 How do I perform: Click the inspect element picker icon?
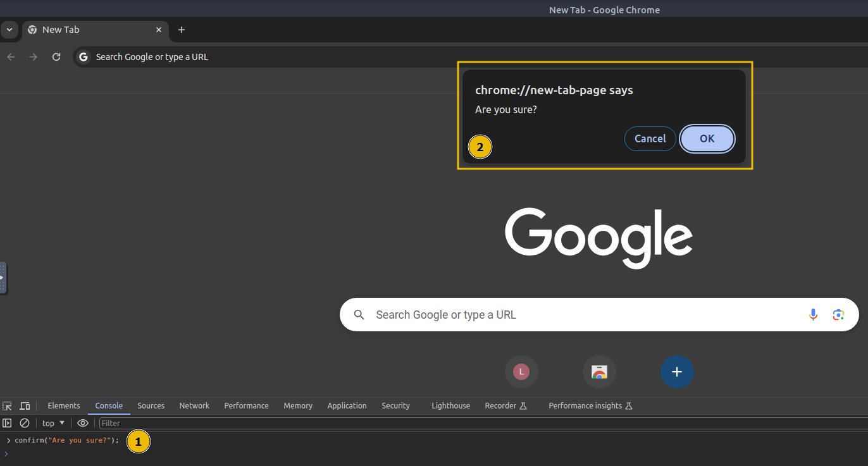coord(7,406)
